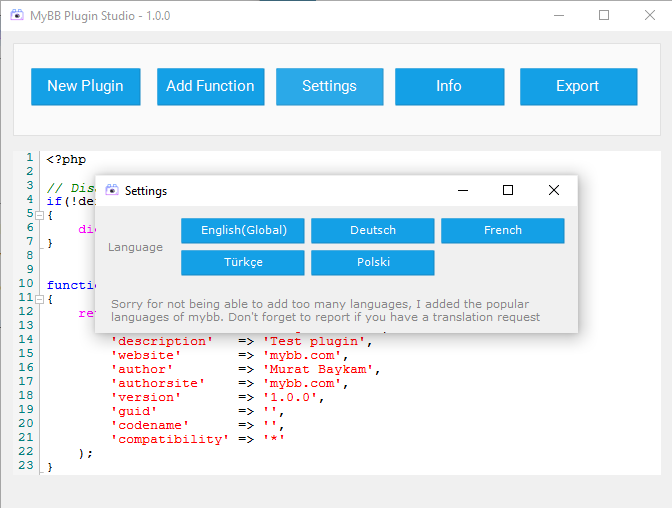
Task: Open the Info section
Action: click(x=448, y=86)
